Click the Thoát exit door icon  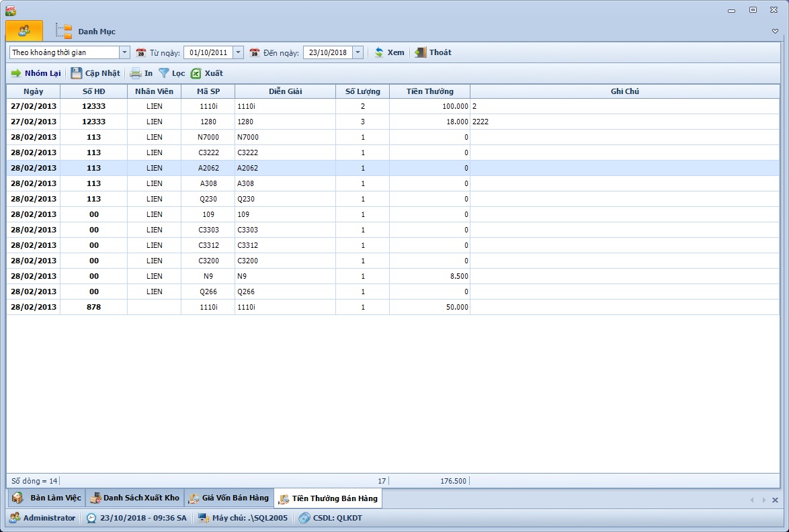[421, 52]
